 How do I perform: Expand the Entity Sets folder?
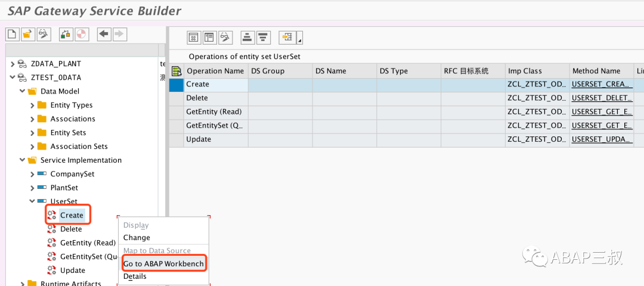(32, 132)
